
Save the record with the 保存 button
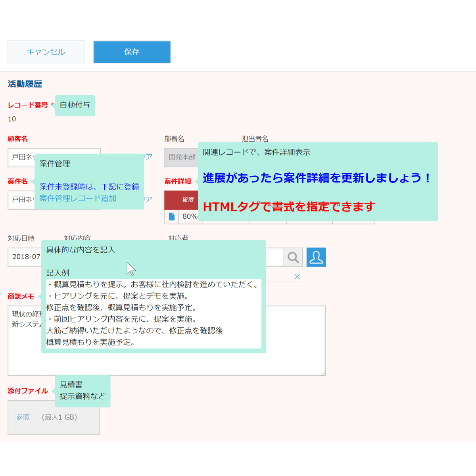coord(132,52)
